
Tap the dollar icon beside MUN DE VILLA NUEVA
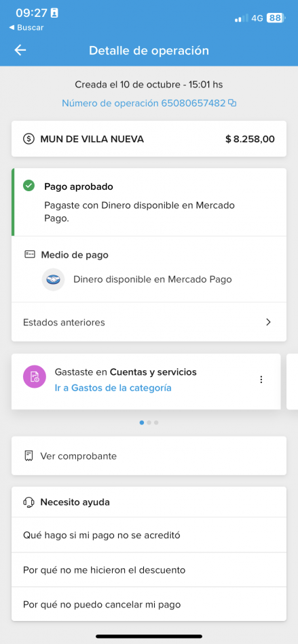(29, 139)
